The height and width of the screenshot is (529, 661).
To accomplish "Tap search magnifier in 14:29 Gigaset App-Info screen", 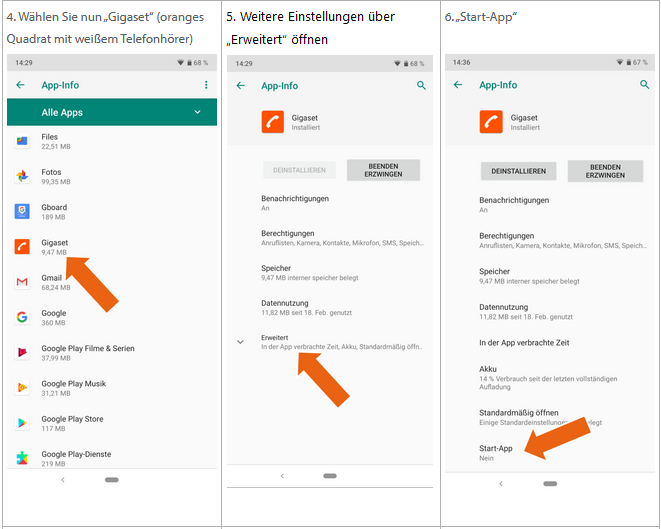I will click(x=421, y=86).
